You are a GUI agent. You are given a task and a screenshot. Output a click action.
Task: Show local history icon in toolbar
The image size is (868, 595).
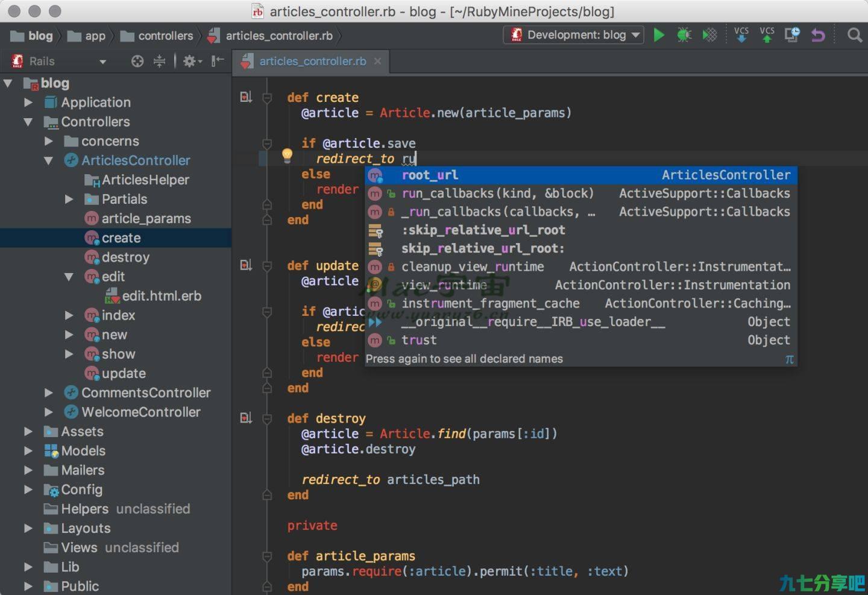(x=792, y=35)
